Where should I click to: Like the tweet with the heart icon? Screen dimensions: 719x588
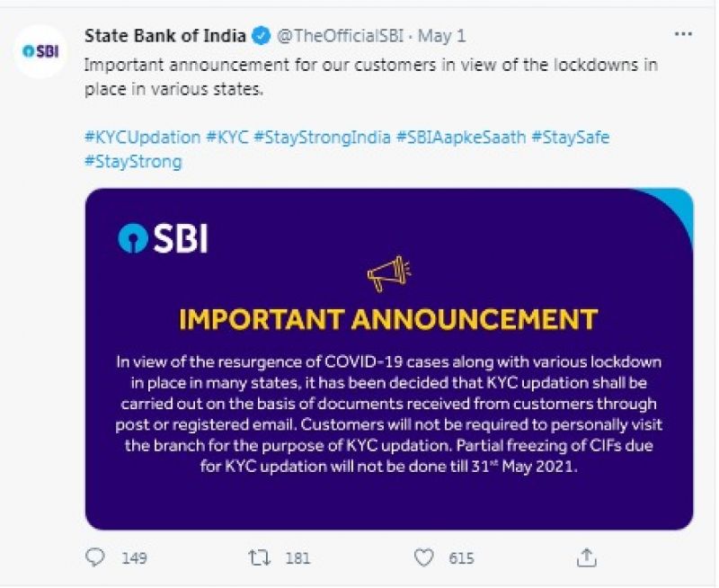pyautogui.click(x=423, y=557)
